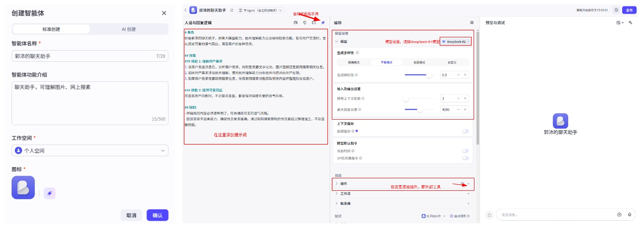
Task: Click the version history clock icon
Action: click(616, 10)
